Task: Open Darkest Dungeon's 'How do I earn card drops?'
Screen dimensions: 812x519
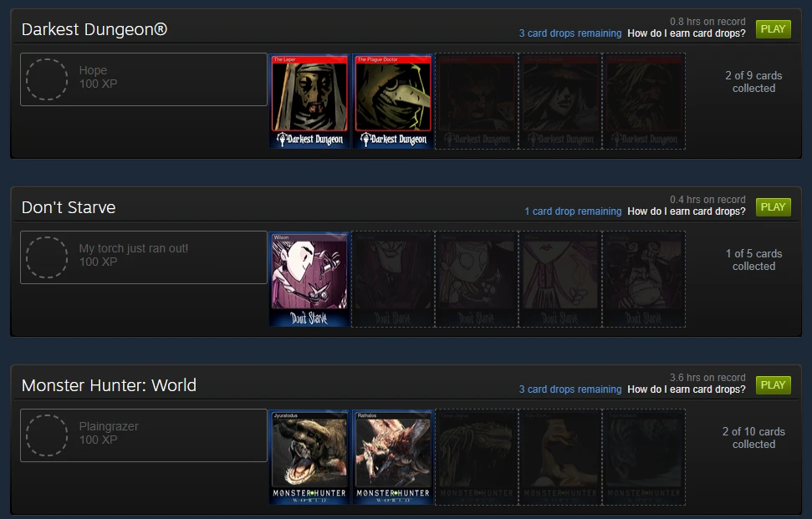Action: [x=687, y=33]
